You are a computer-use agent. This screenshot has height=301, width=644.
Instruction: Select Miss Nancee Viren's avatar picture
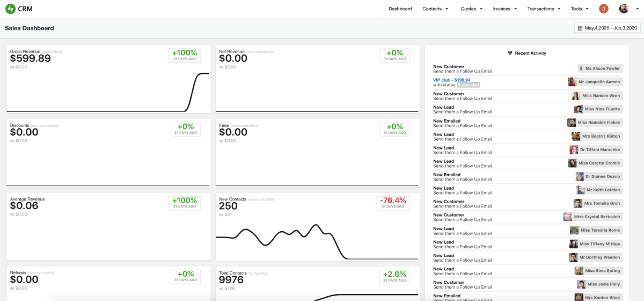click(x=576, y=96)
